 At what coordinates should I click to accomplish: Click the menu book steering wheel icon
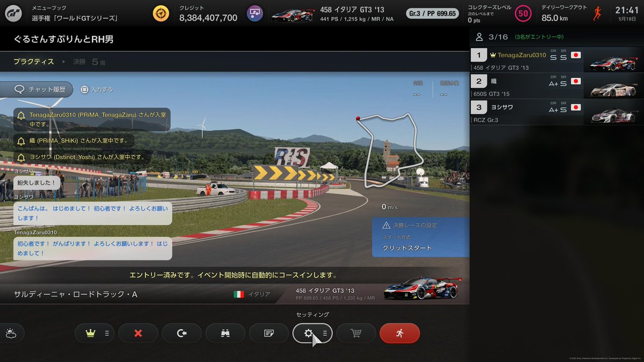[x=160, y=13]
